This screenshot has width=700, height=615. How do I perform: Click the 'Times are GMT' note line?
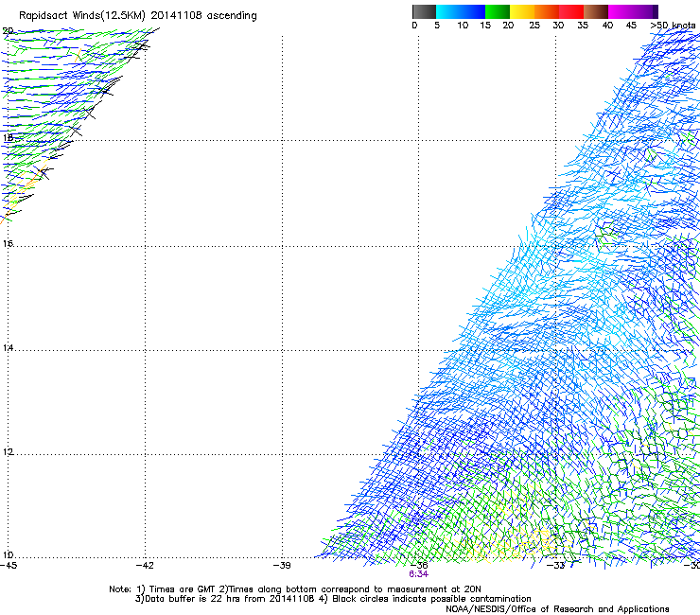(x=294, y=589)
